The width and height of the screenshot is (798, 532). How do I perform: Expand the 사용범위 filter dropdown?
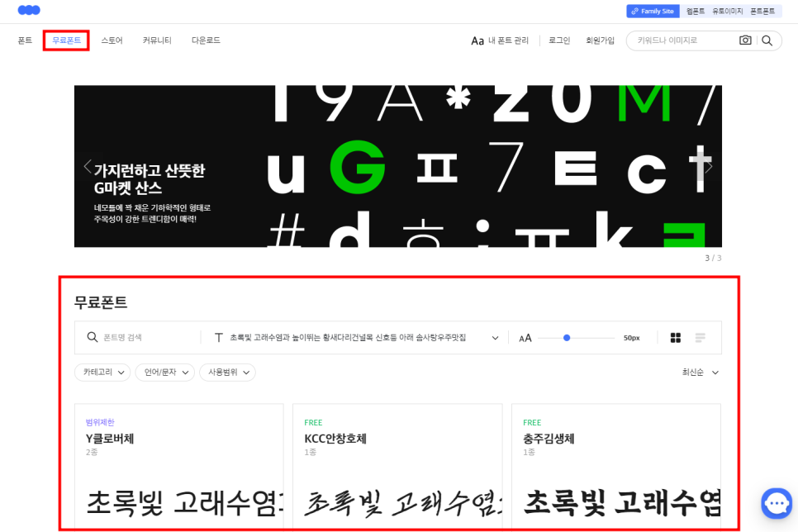pos(227,372)
